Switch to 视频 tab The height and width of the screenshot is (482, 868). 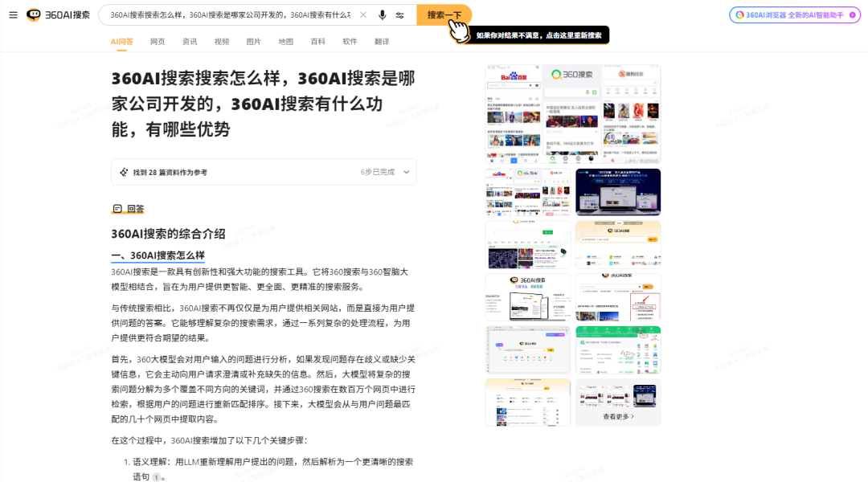222,42
